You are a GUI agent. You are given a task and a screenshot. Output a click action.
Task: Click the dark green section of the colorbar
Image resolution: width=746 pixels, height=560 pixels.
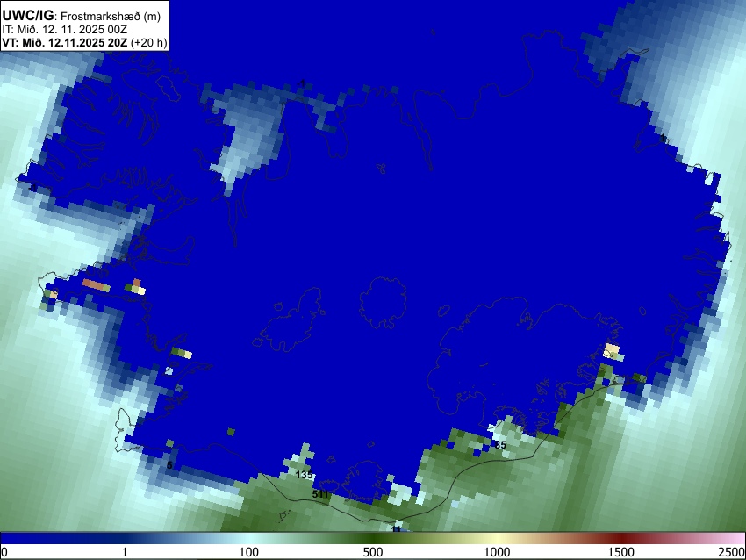[373, 538]
